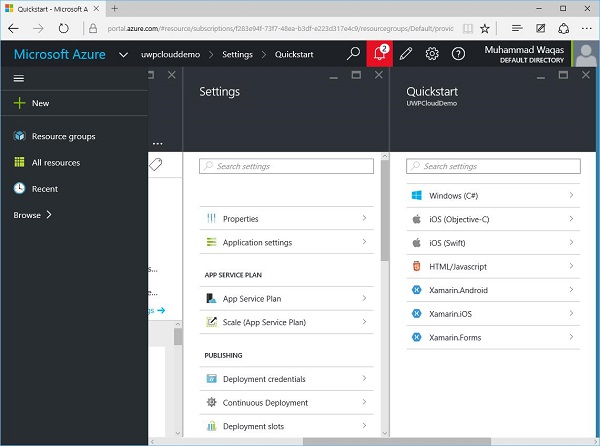Click the Deployment slots row text
Image resolution: width=600 pixels, height=446 pixels.
tap(253, 426)
